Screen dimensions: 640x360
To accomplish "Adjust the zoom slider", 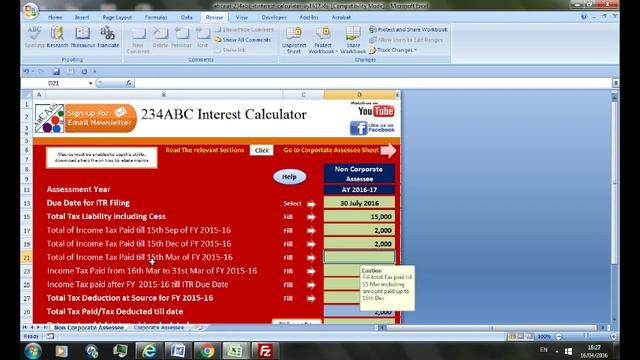I will (x=586, y=336).
